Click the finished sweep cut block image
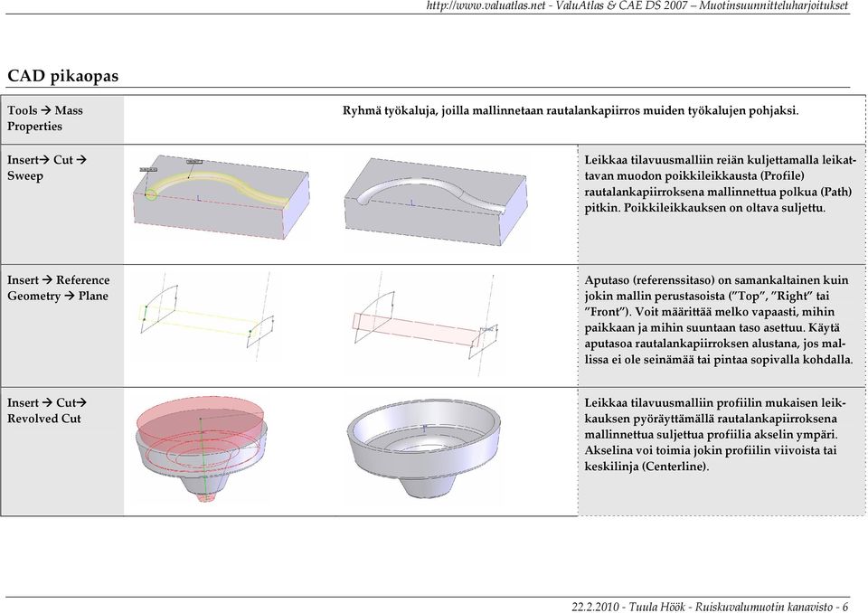The image size is (868, 613). 435,201
